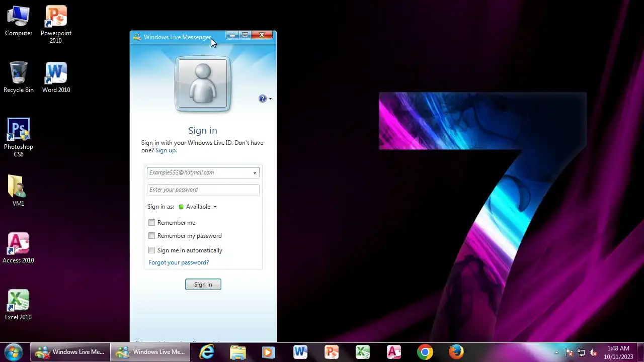The height and width of the screenshot is (362, 644).
Task: Open Windows Explorer folder in taskbar
Action: (238, 352)
